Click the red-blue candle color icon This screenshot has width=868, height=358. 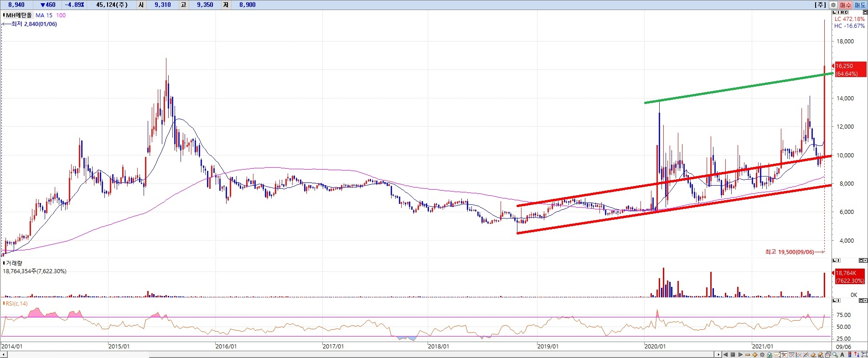click(850, 354)
